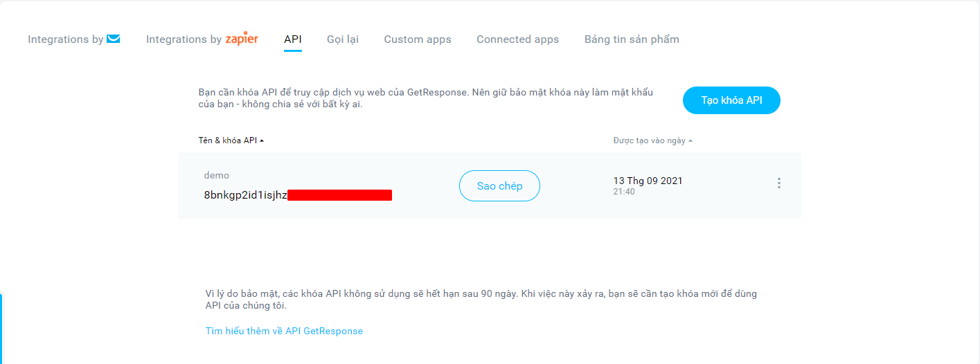The height and width of the screenshot is (364, 980).
Task: Open the GetResponse Integrations tab with the envelope logo
Action: [74, 39]
